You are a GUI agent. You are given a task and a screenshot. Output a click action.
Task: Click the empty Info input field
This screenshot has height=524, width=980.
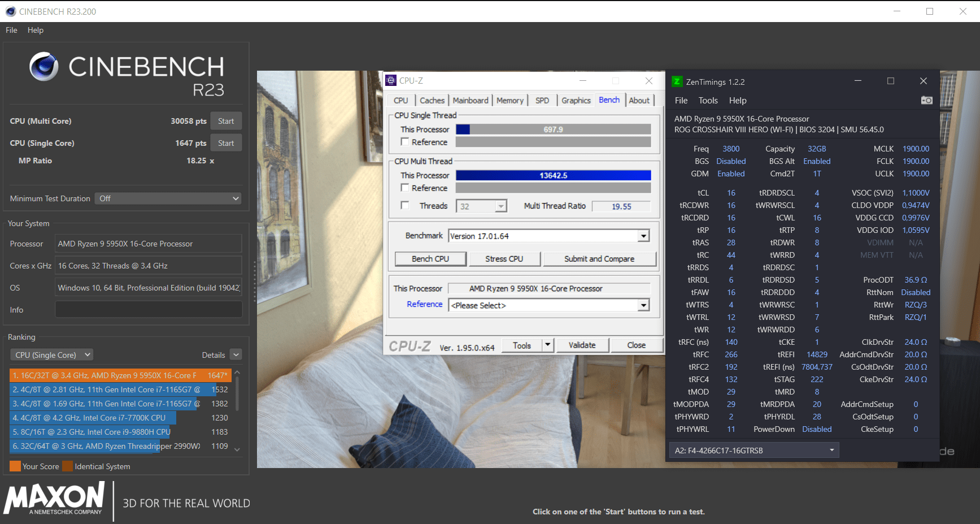coord(149,310)
